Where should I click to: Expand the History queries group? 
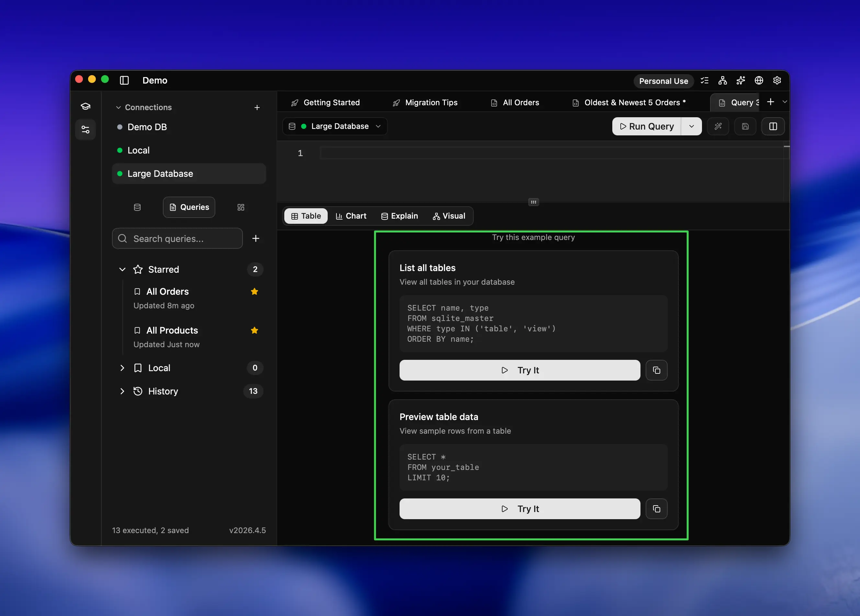122,391
